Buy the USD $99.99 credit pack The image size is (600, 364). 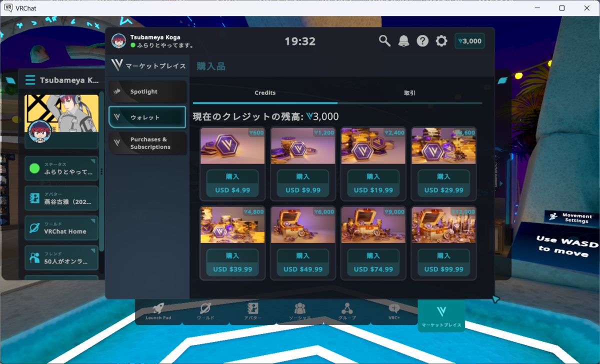[x=444, y=262]
